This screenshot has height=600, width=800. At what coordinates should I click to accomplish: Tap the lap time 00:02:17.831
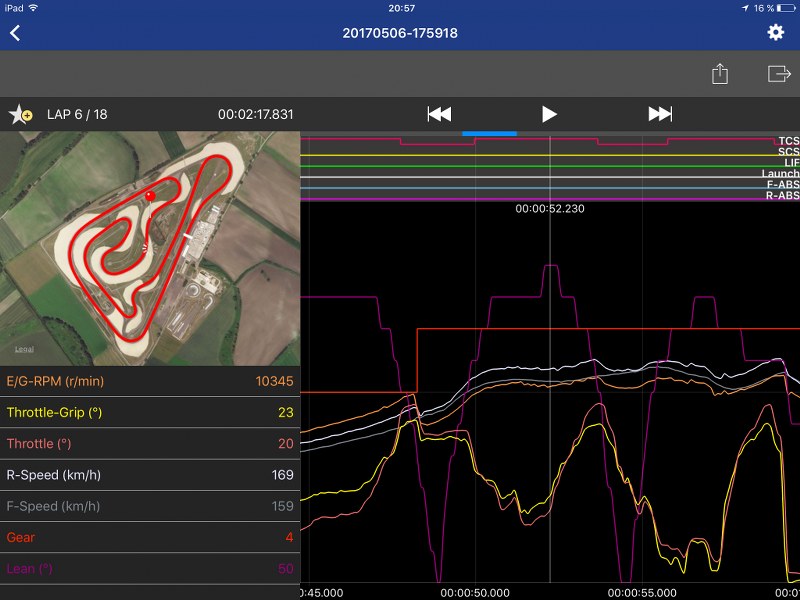pos(256,114)
